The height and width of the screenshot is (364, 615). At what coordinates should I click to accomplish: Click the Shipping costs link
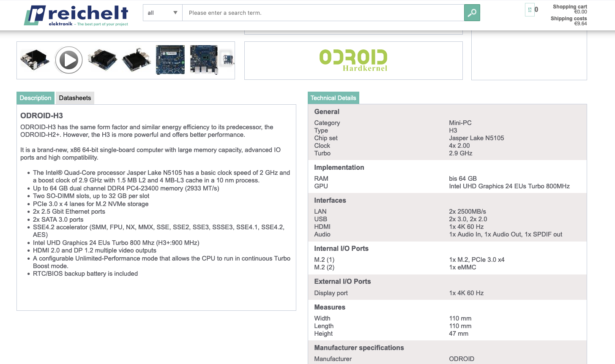click(569, 19)
